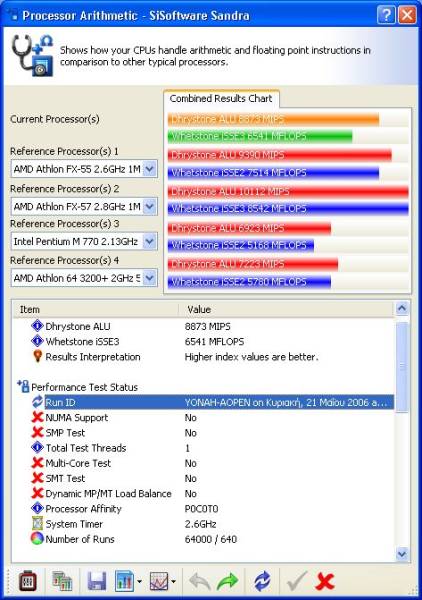
Task: Click the 'Performance Test Status' label
Action: point(85,387)
